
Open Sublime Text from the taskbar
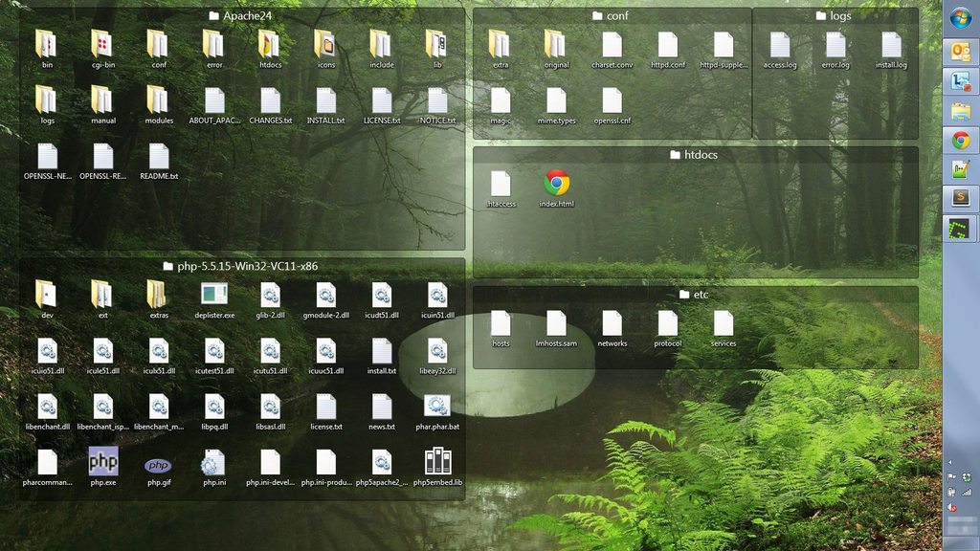(x=961, y=199)
